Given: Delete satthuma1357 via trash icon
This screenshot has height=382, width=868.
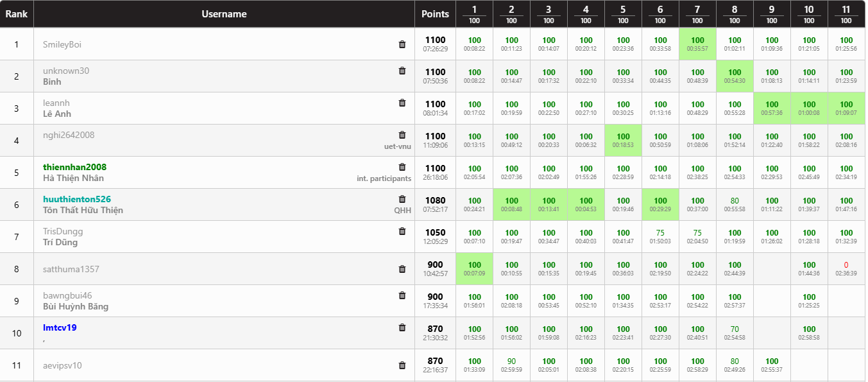Looking at the screenshot, I should tap(402, 269).
